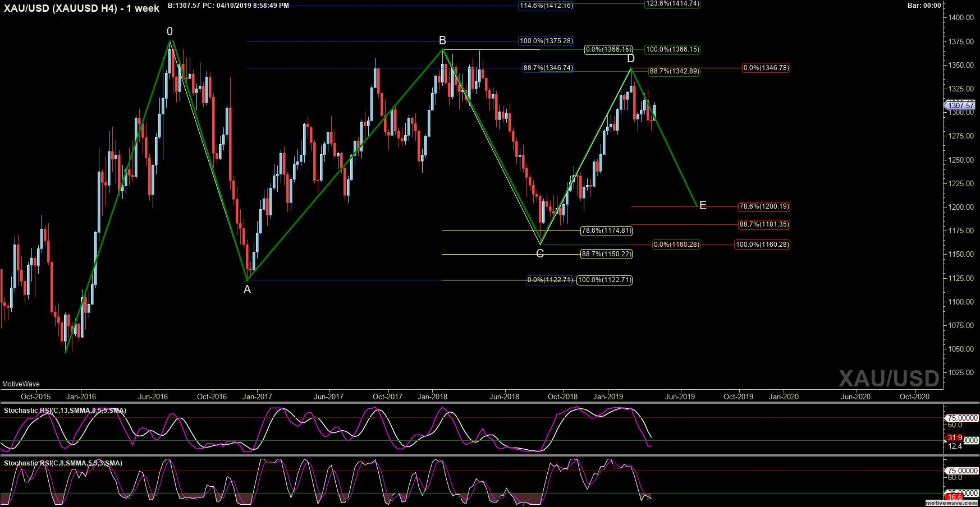
Task: Select wave point label C
Action: click(x=540, y=253)
